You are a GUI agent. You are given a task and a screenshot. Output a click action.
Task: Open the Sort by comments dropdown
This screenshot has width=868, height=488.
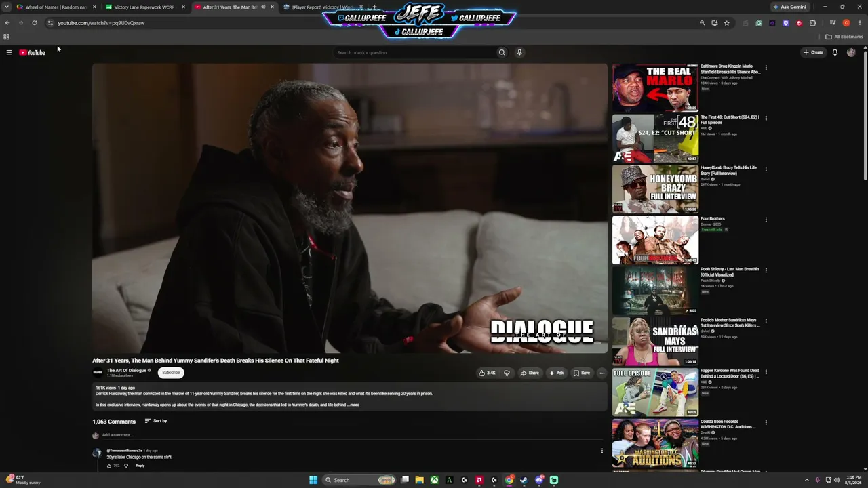(x=156, y=421)
